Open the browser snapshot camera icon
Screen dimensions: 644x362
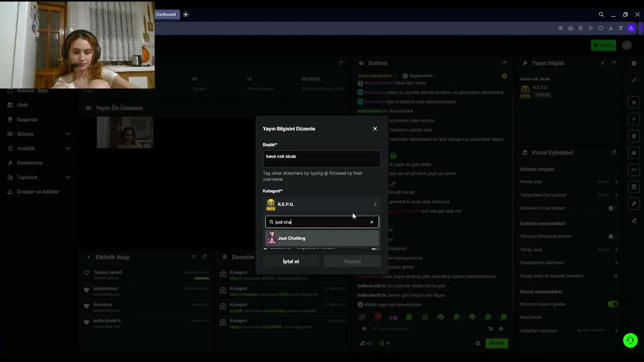coord(571,28)
